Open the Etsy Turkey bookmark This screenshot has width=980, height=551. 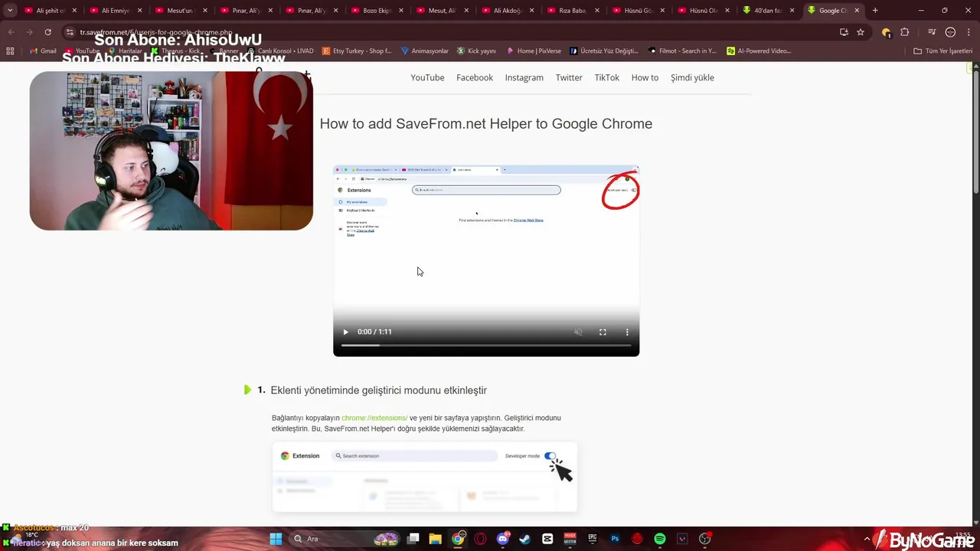pyautogui.click(x=357, y=51)
